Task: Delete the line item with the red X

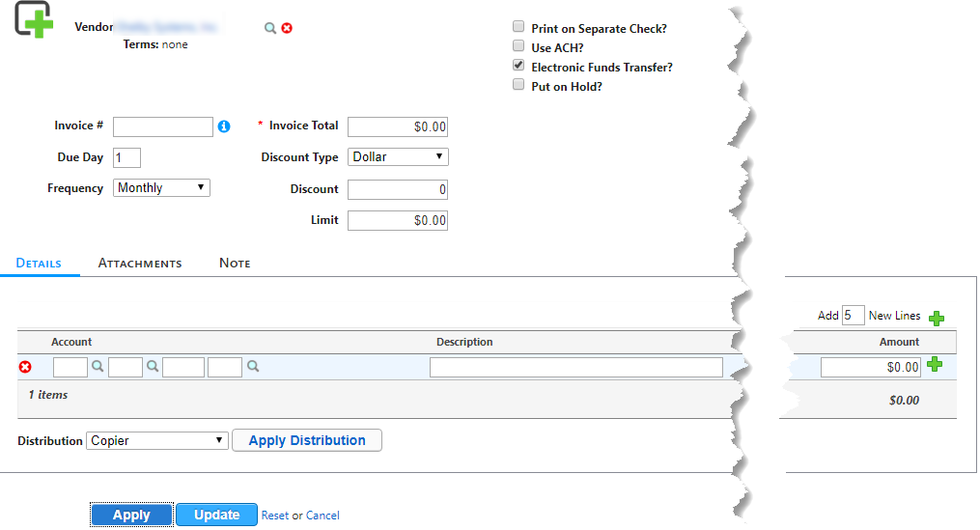Action: coord(26,367)
